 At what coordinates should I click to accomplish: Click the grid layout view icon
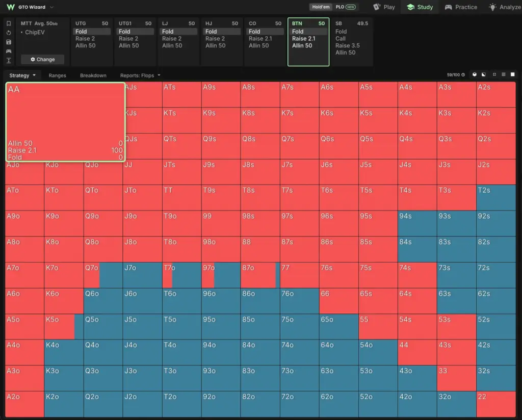click(x=503, y=74)
